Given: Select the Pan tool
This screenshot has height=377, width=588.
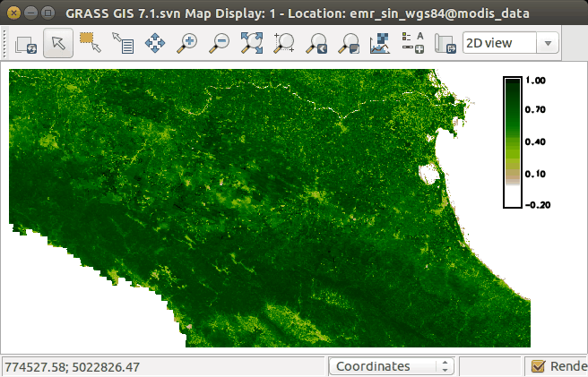Looking at the screenshot, I should pyautogui.click(x=154, y=43).
